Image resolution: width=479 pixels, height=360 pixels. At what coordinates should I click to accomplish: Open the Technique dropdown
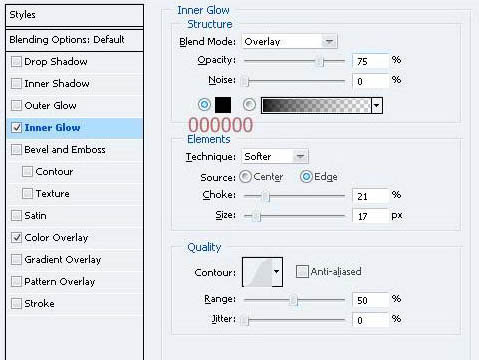(x=275, y=156)
